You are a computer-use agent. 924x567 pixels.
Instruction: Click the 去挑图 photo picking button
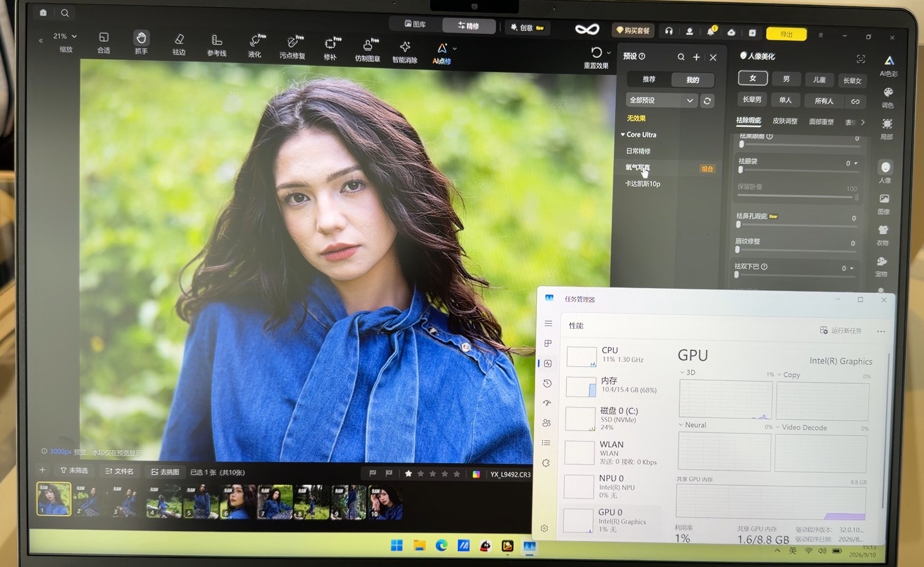(165, 472)
